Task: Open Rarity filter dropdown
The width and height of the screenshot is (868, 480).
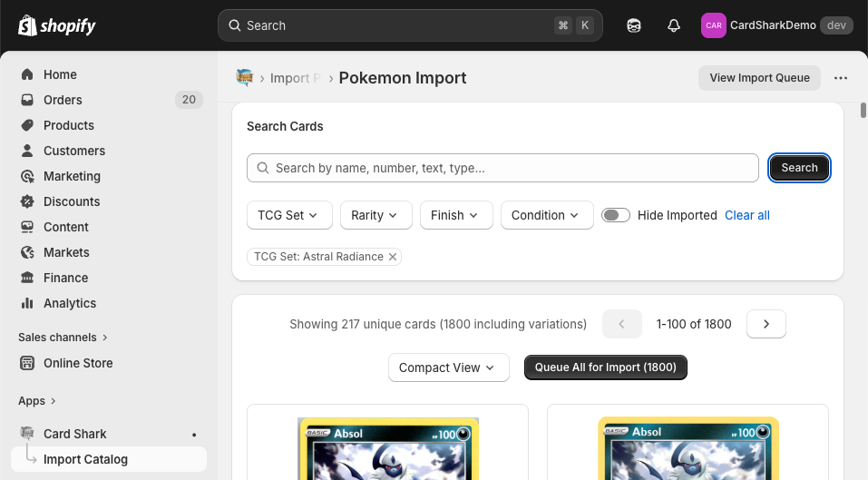Action: 375,215
